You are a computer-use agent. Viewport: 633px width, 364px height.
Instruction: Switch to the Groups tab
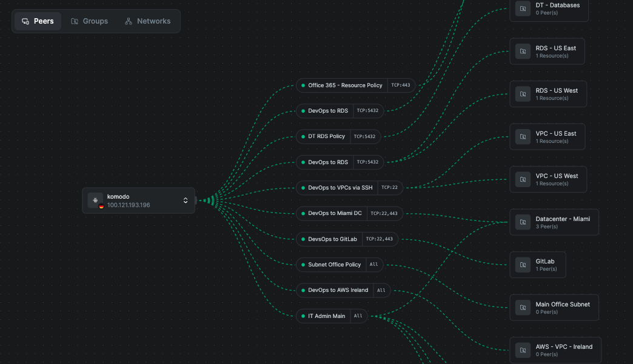89,21
